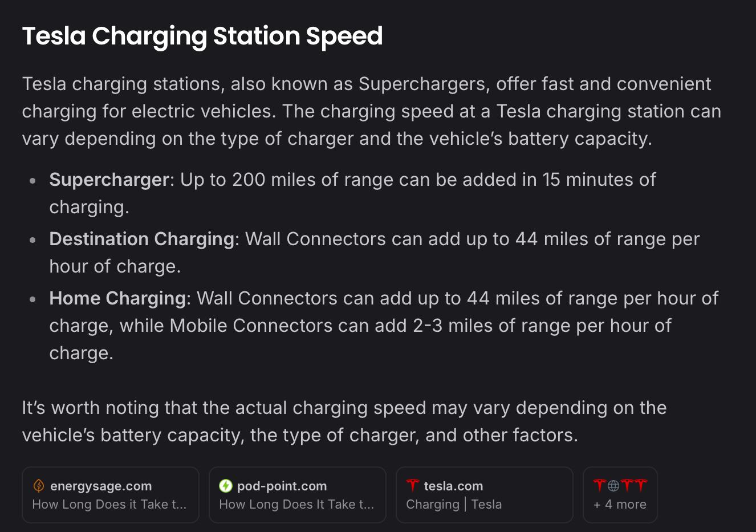
Task: Click the 'Tesla Charging Station Speed' heading
Action: coord(202,36)
